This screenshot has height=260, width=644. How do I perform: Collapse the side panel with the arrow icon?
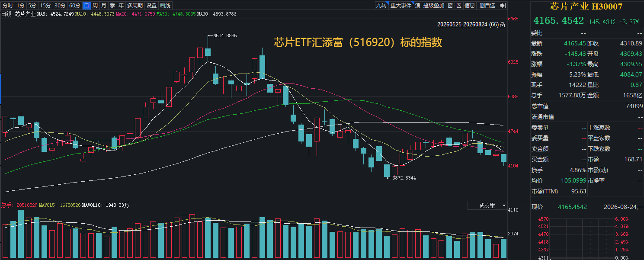coord(503,6)
